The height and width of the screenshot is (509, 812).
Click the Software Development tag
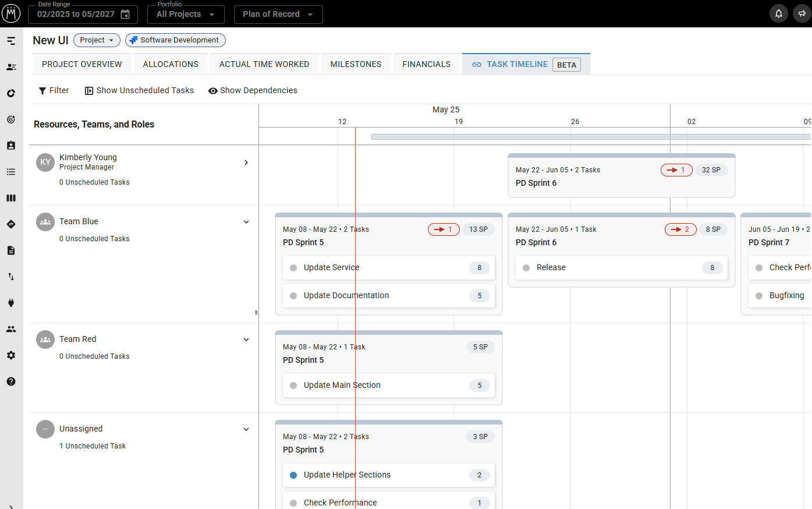(175, 40)
